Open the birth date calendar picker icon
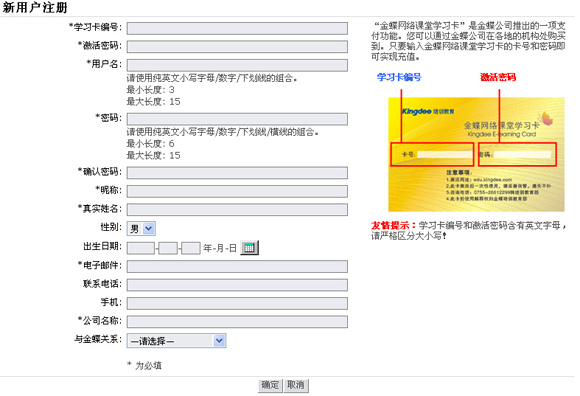This screenshot has height=396, width=580. point(249,248)
